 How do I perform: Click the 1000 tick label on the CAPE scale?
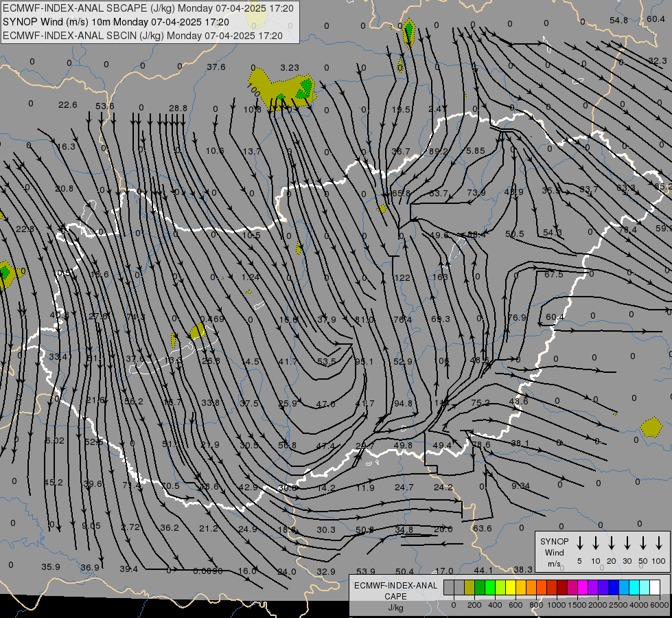tap(556, 605)
